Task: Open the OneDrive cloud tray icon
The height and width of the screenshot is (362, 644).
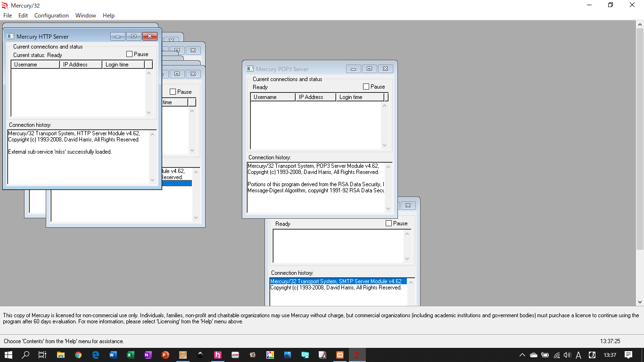Action: pyautogui.click(x=534, y=355)
